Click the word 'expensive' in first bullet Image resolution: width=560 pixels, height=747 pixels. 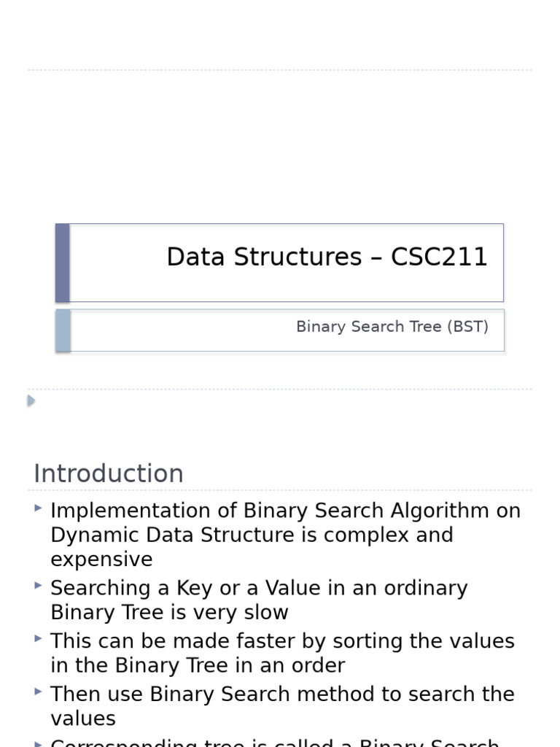[x=101, y=560]
